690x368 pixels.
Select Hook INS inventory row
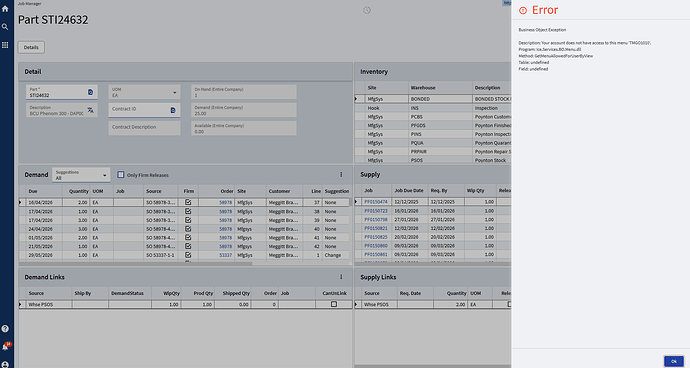pos(433,108)
